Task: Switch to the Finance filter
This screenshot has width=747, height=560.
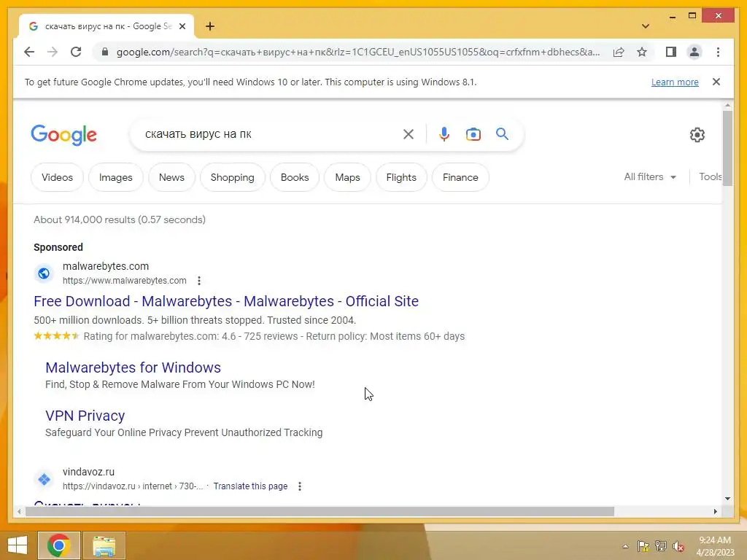Action: pyautogui.click(x=460, y=177)
